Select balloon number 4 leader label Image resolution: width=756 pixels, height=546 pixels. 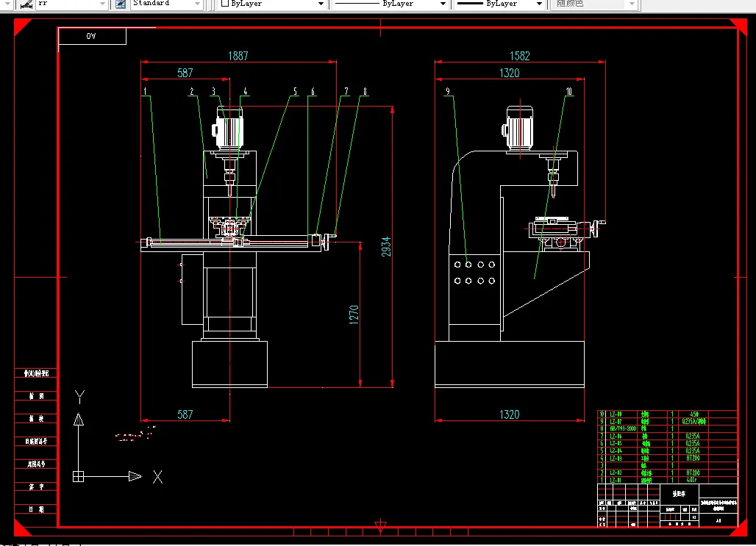[246, 91]
